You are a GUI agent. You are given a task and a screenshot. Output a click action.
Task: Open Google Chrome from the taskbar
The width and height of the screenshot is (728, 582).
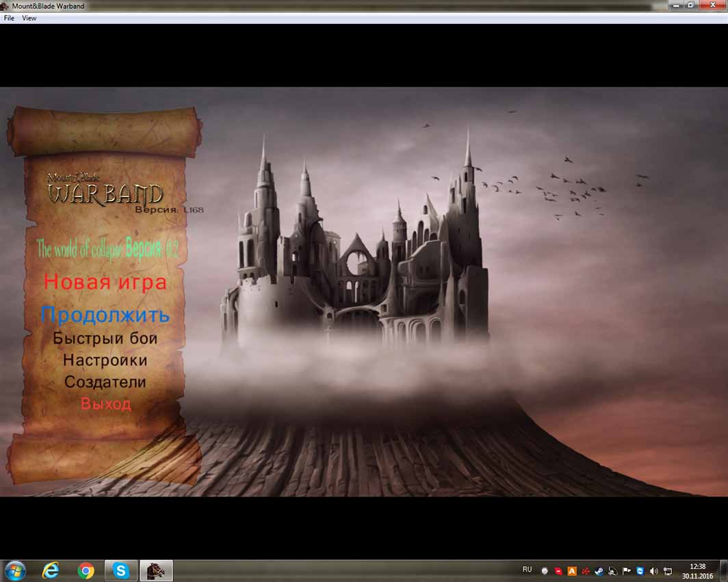[86, 570]
